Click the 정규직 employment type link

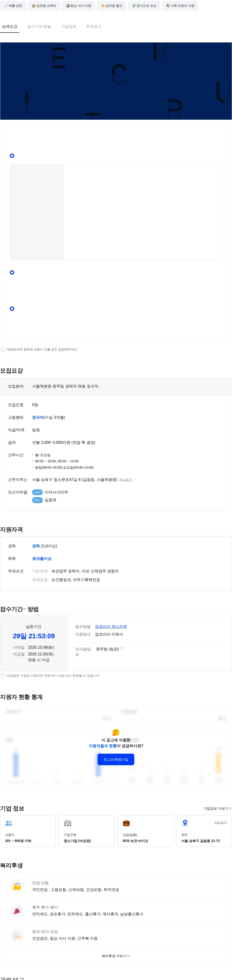[38, 417]
